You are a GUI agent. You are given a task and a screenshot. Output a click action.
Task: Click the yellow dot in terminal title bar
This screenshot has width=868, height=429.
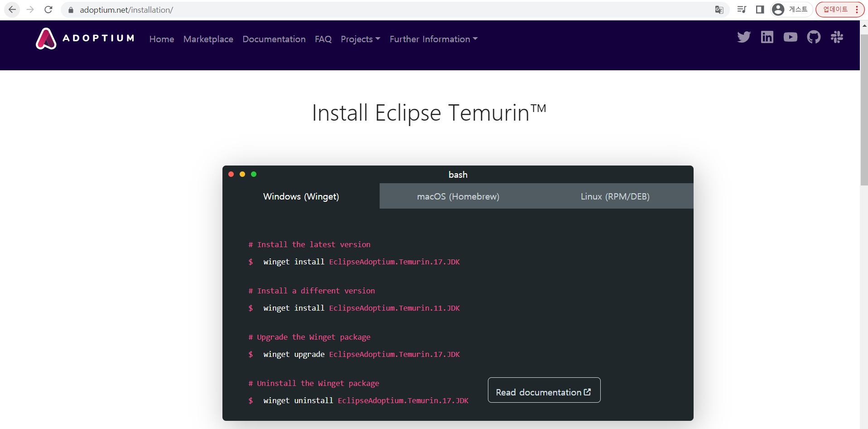[x=242, y=174]
